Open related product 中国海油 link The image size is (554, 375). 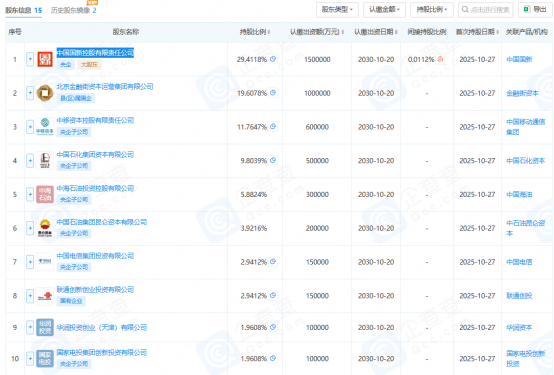(x=519, y=194)
